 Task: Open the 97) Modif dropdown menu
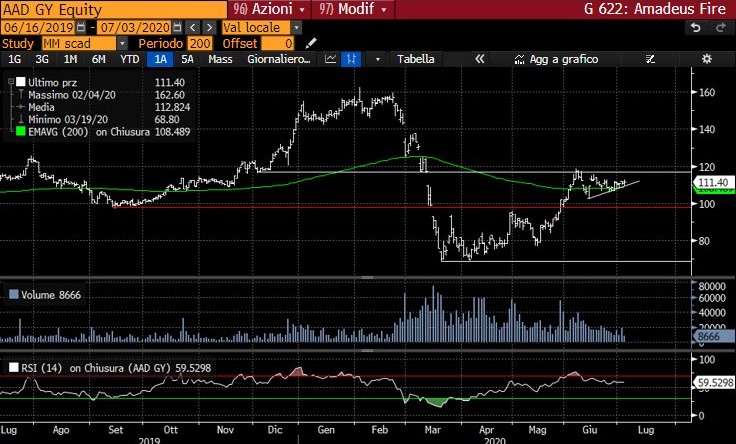pos(353,9)
